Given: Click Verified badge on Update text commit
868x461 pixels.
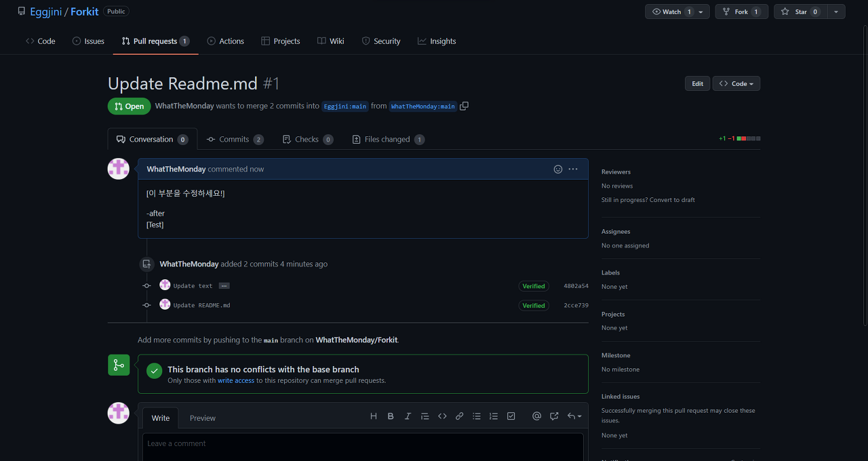Looking at the screenshot, I should pyautogui.click(x=534, y=286).
